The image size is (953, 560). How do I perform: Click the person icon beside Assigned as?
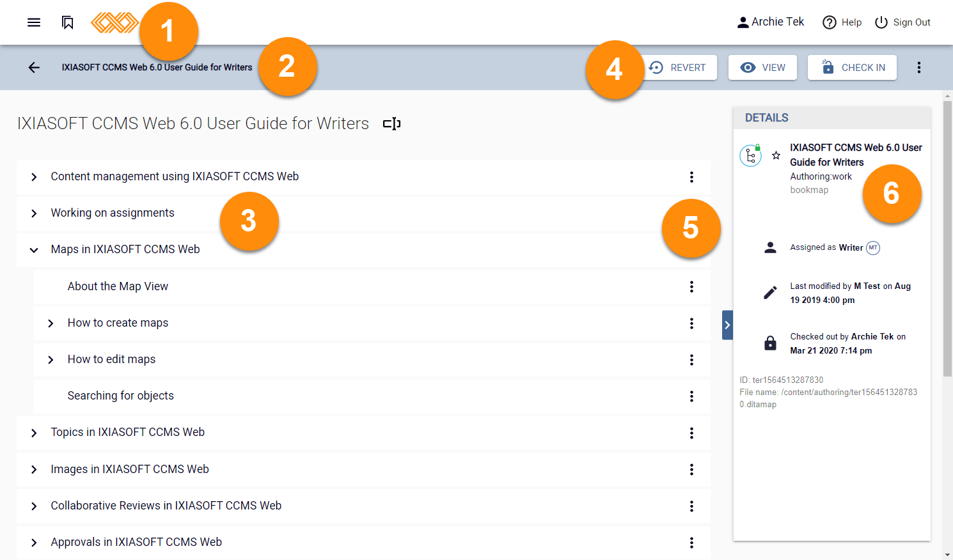[770, 247]
